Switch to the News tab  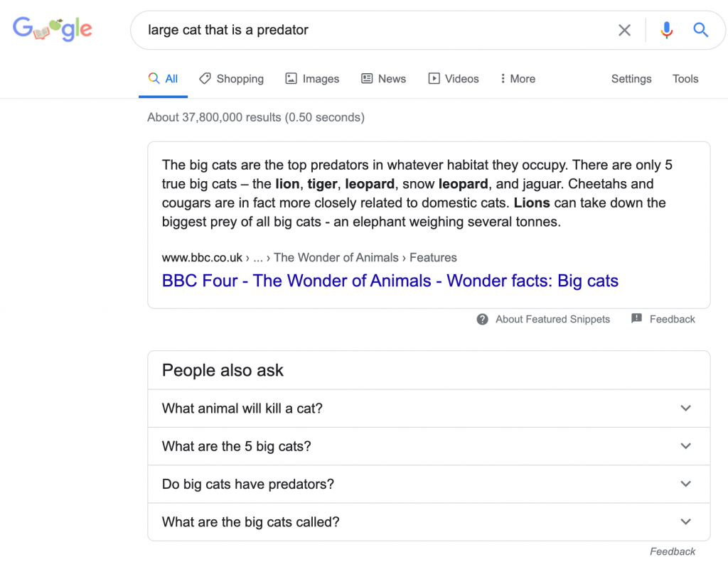point(383,79)
